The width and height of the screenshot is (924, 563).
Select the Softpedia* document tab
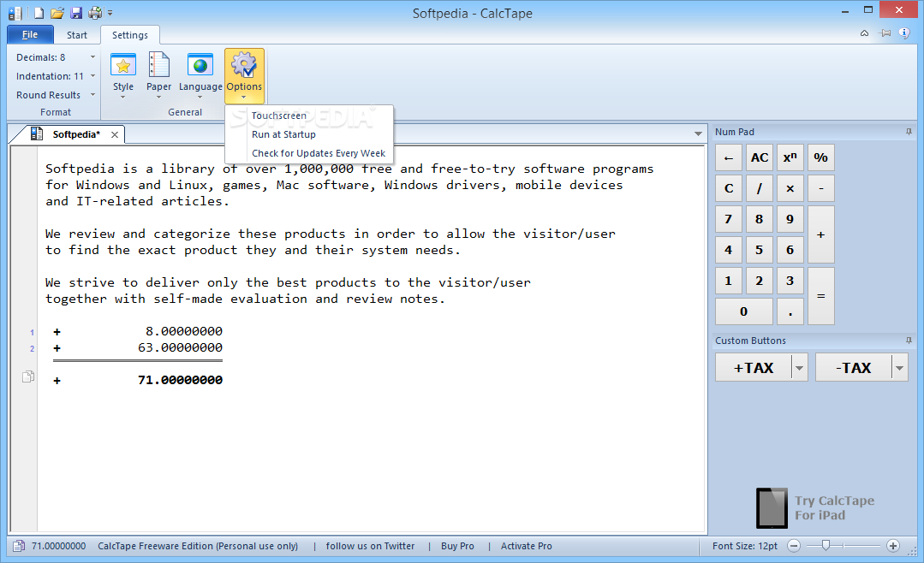tap(76, 134)
